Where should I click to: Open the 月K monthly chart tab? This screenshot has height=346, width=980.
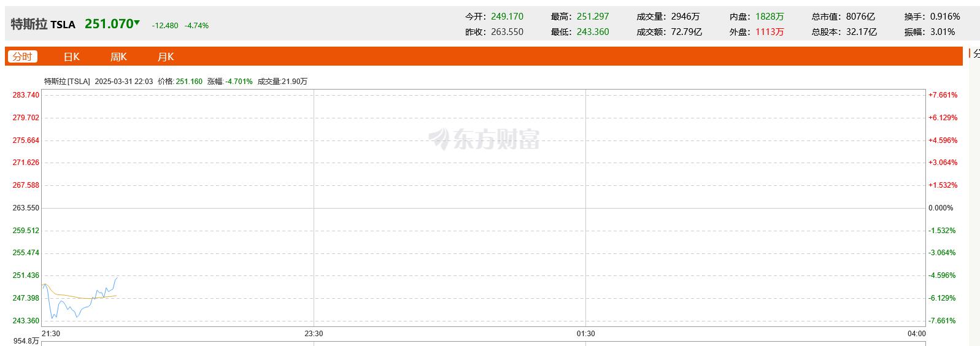166,56
